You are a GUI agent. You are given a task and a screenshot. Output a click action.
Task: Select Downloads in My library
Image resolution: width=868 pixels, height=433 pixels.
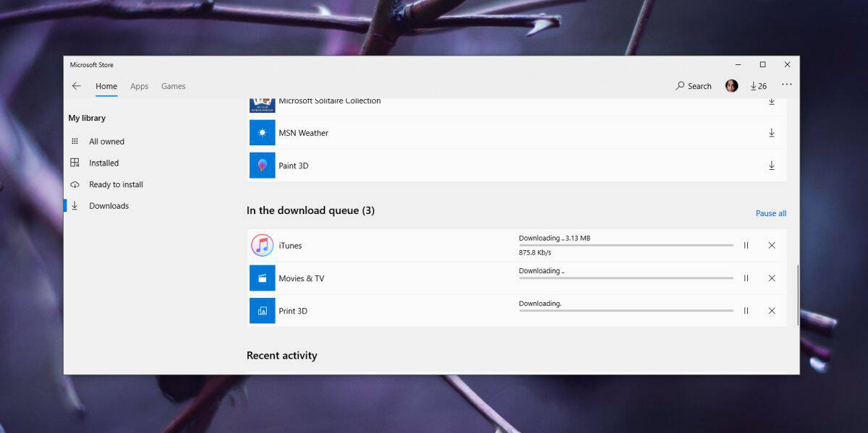click(x=109, y=206)
